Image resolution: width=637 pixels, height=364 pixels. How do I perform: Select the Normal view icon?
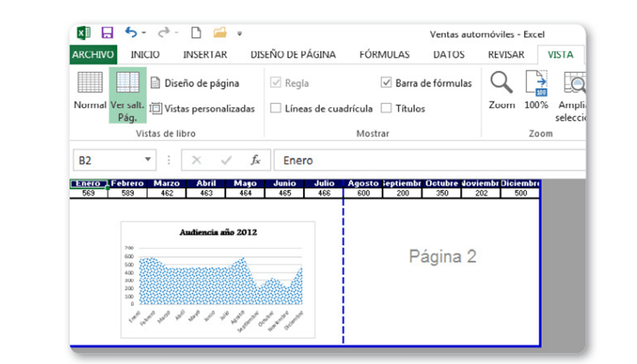point(89,90)
